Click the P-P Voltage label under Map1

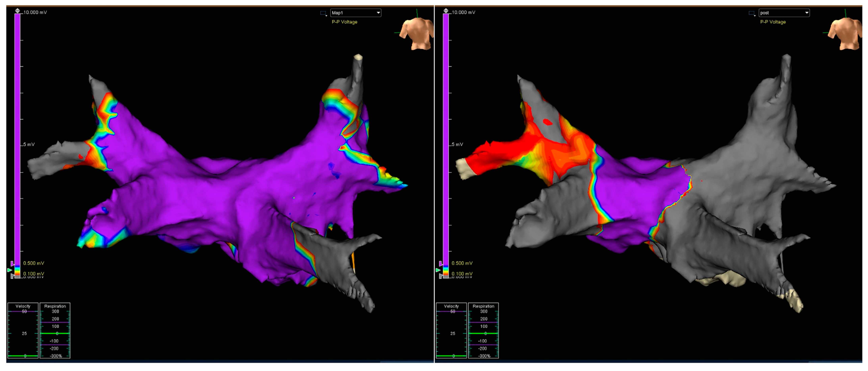[x=344, y=22]
